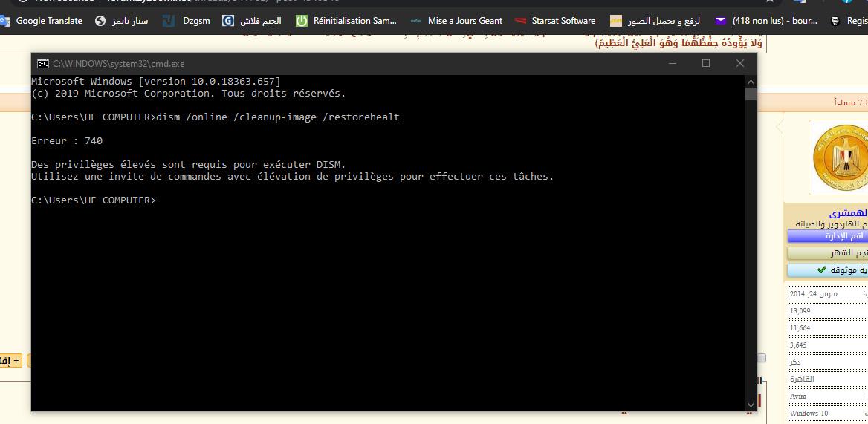Click the cmd scrollbar up arrow
This screenshot has height=424, width=868.
pos(751,81)
